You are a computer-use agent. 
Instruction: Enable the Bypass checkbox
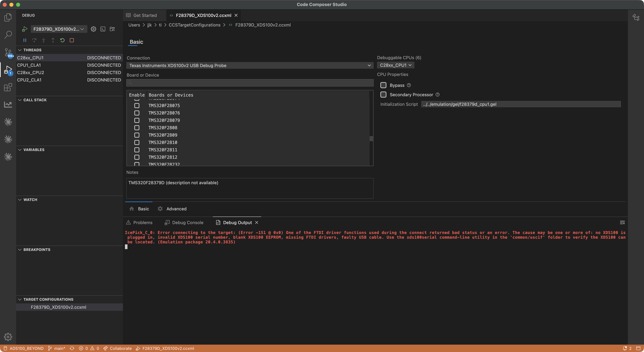(383, 85)
